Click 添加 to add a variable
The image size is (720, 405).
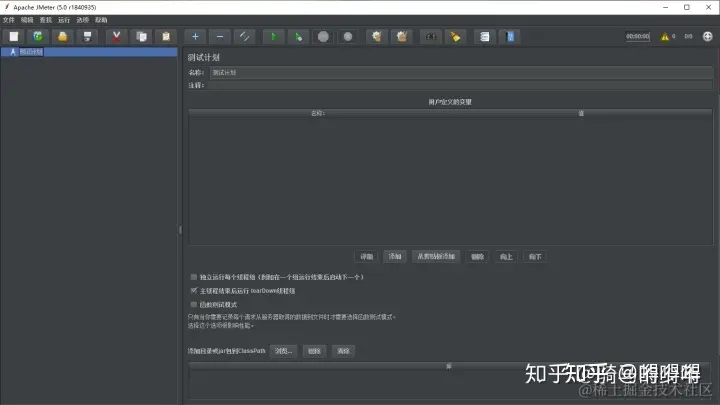point(395,257)
